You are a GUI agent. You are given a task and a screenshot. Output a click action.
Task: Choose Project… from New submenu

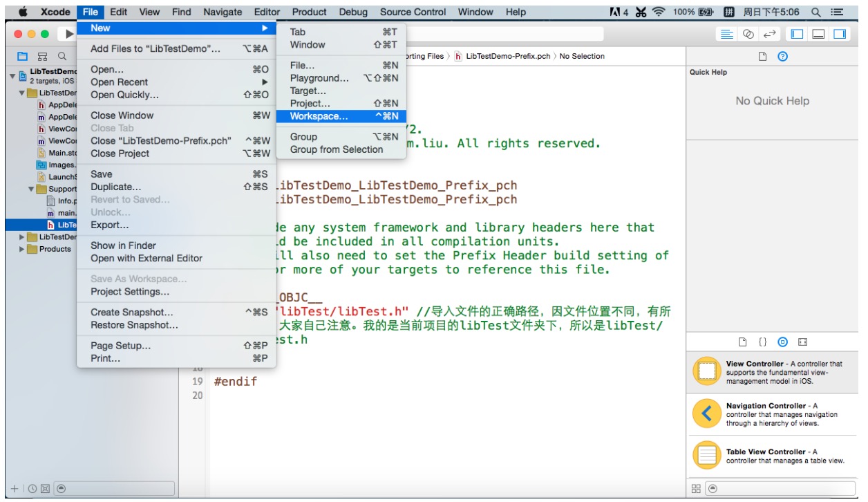(x=341, y=104)
